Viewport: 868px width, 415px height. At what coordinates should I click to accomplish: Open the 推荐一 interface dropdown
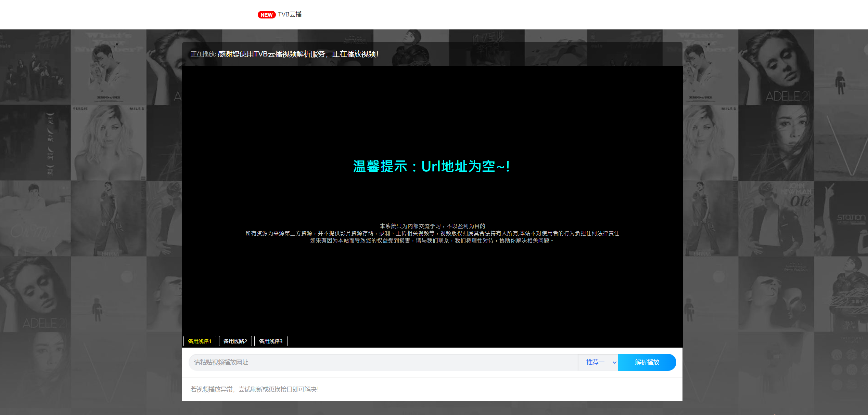coord(598,362)
